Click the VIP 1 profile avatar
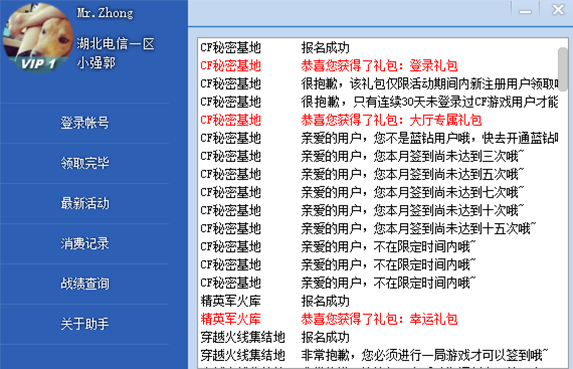 click(x=38, y=37)
